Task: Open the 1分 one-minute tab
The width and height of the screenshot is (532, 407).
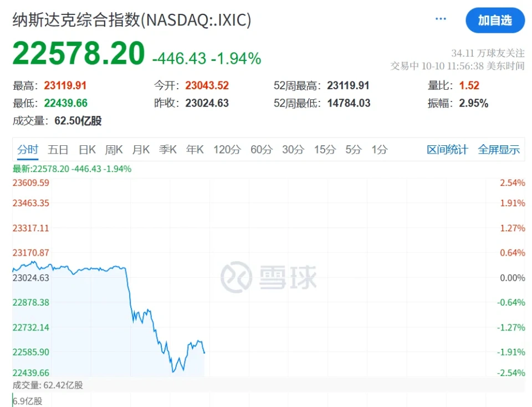Action: [x=380, y=150]
